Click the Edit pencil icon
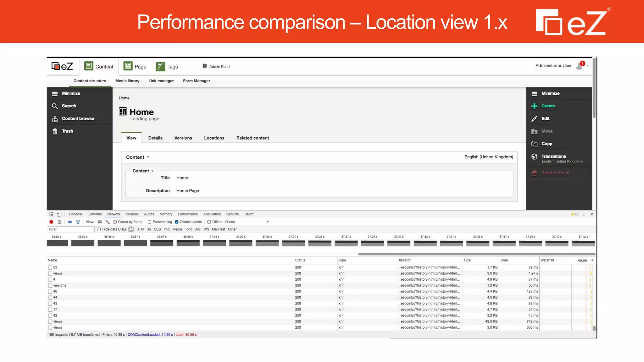644x362 pixels. pos(534,119)
